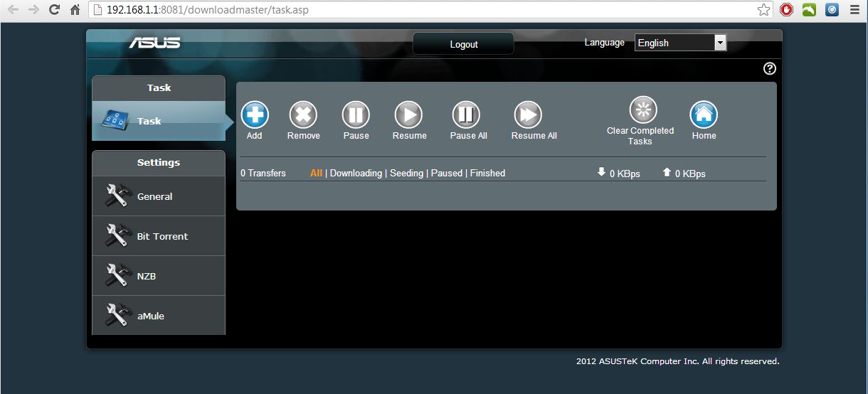Click download speed '0 KBps' indicator
868x394 pixels.
coord(618,173)
